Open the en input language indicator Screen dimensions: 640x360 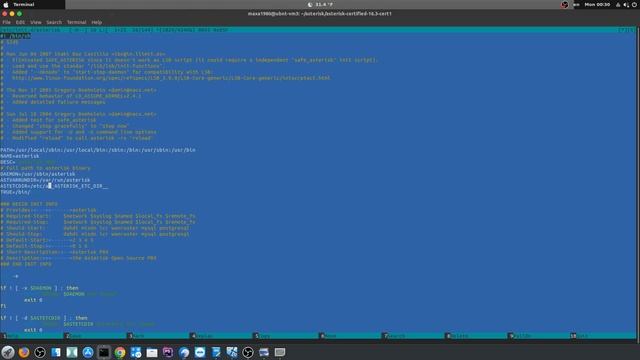pyautogui.click(x=576, y=4)
